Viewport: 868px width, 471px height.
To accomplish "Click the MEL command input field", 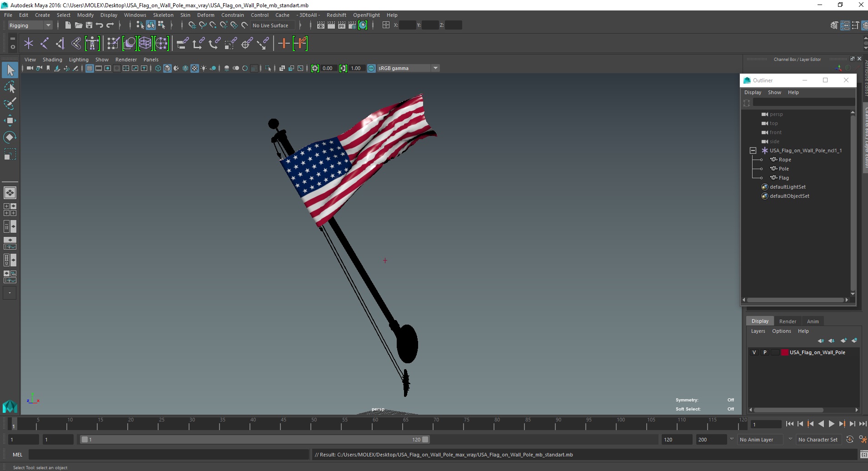I will (169, 455).
